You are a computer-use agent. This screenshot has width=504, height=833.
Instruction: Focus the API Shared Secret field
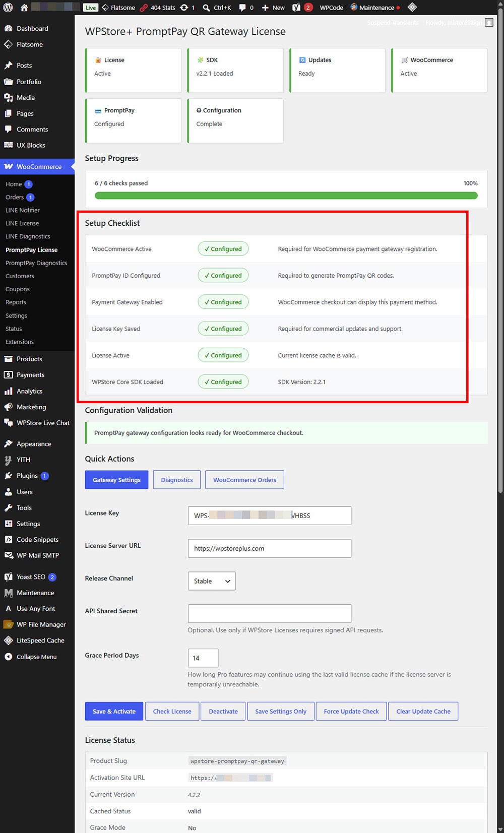tap(270, 613)
